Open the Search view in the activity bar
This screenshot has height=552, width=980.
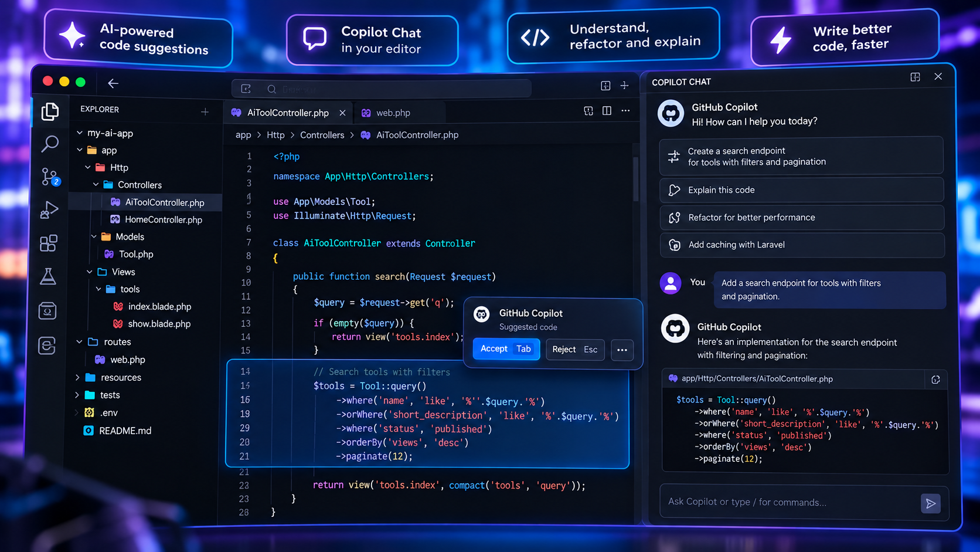point(50,143)
